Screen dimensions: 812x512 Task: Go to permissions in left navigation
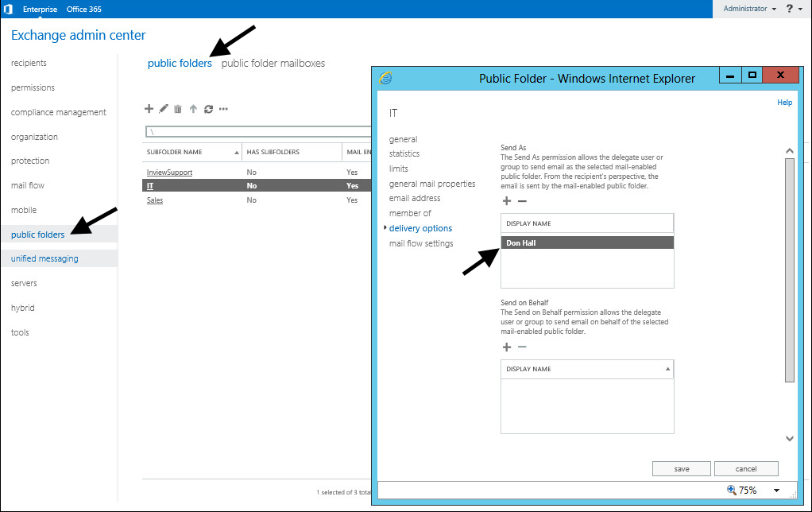click(x=33, y=87)
